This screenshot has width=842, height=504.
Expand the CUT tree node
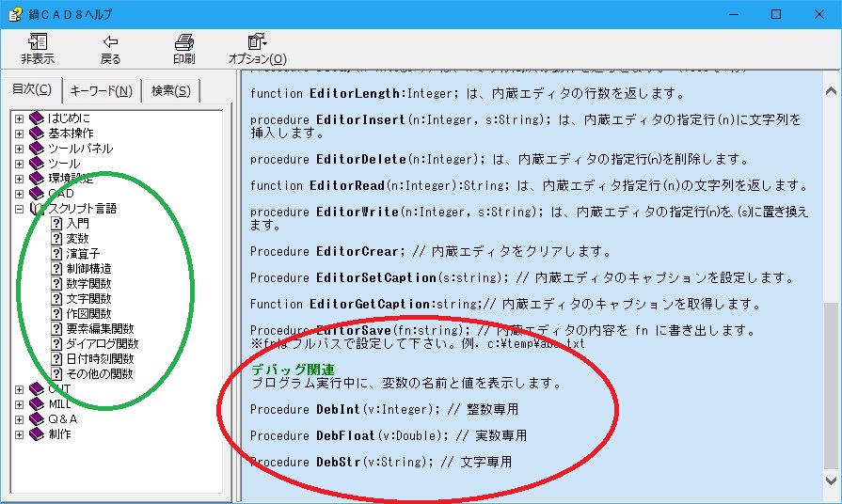(x=20, y=389)
